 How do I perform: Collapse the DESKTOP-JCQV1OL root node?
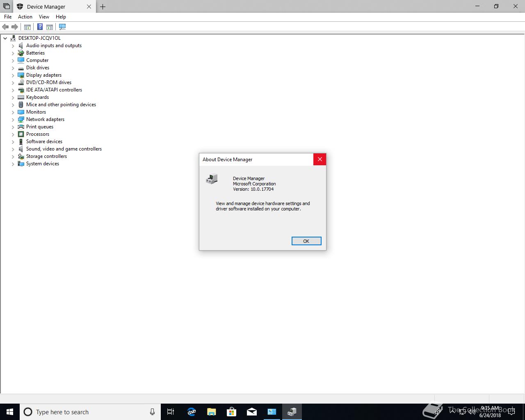click(5, 38)
